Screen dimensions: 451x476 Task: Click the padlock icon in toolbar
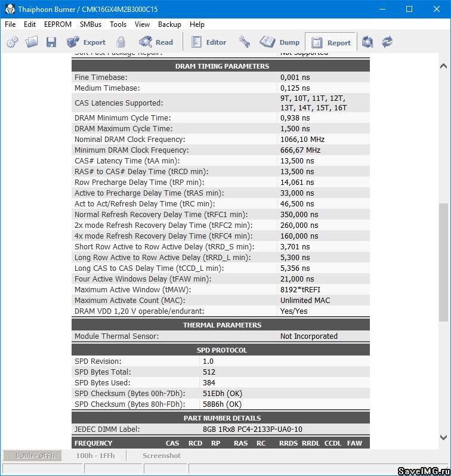[121, 42]
